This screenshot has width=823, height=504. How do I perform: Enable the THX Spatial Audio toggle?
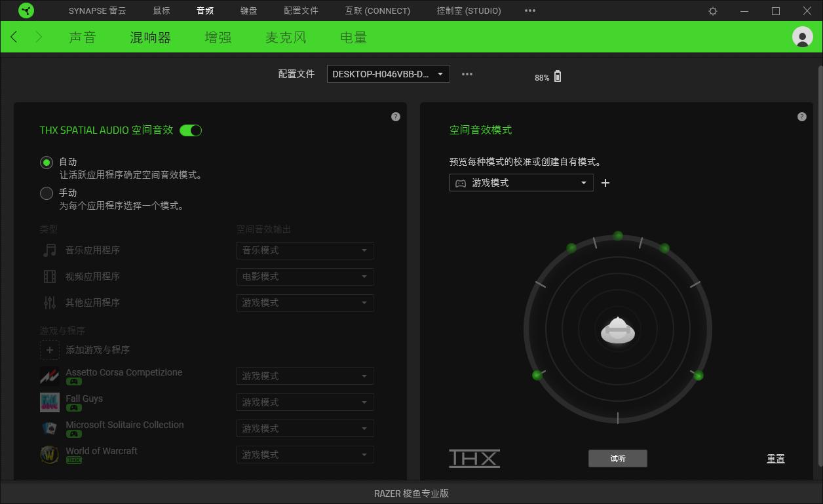(x=191, y=130)
